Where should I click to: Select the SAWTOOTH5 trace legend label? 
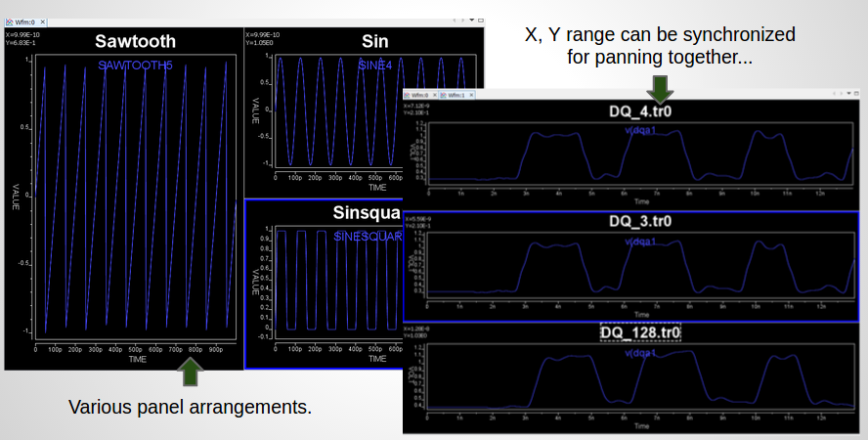coord(135,66)
